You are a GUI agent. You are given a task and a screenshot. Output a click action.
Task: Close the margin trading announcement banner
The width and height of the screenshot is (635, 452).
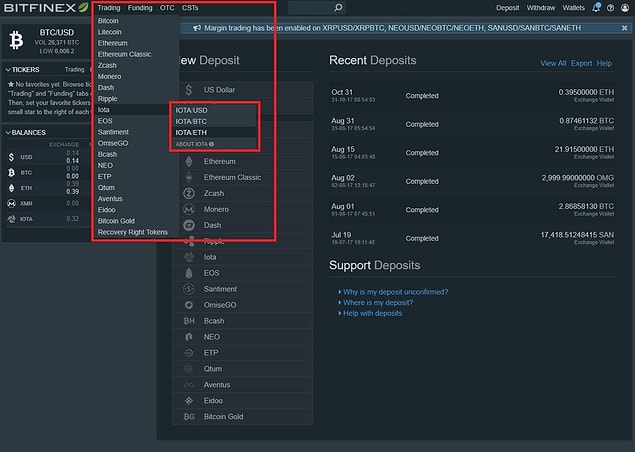point(624,28)
